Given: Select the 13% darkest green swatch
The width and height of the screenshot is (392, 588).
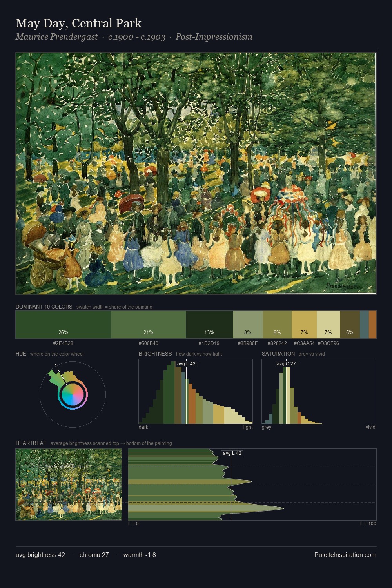Looking at the screenshot, I should point(209,325).
